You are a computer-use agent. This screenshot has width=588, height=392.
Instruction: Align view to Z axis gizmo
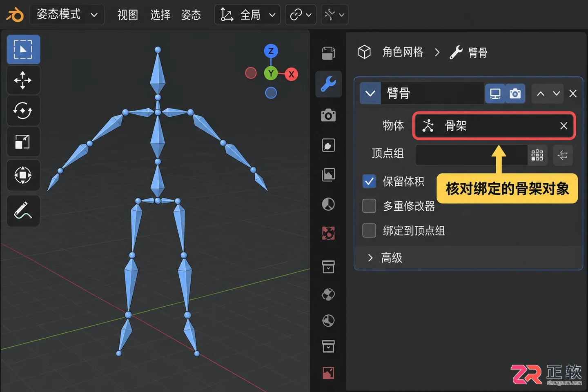pos(271,51)
